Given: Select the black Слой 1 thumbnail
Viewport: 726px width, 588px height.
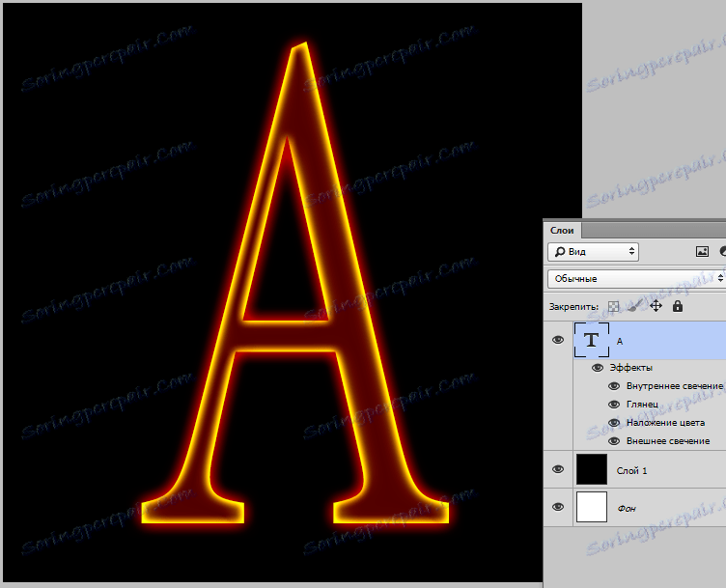Looking at the screenshot, I should coord(591,469).
